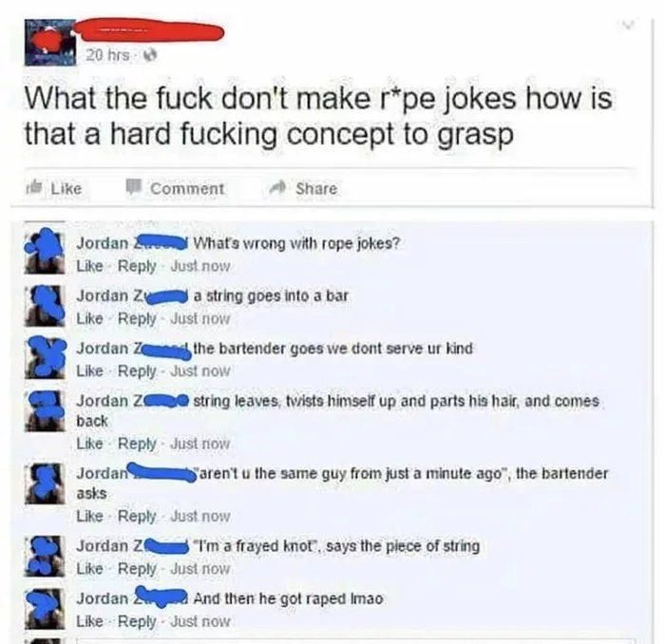Click the Like thumbs-up icon under the post
Viewport: 665px width, 644px height.
click(33, 188)
